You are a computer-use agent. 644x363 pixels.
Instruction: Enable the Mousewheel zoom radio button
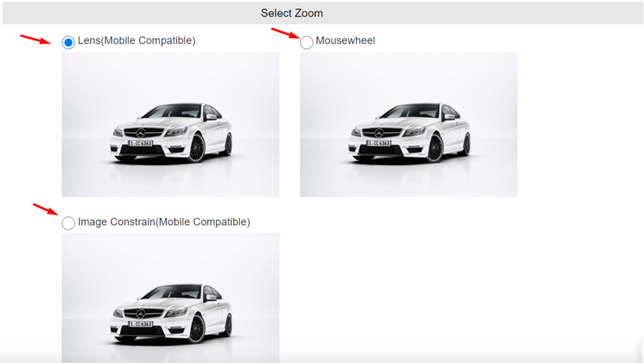306,42
